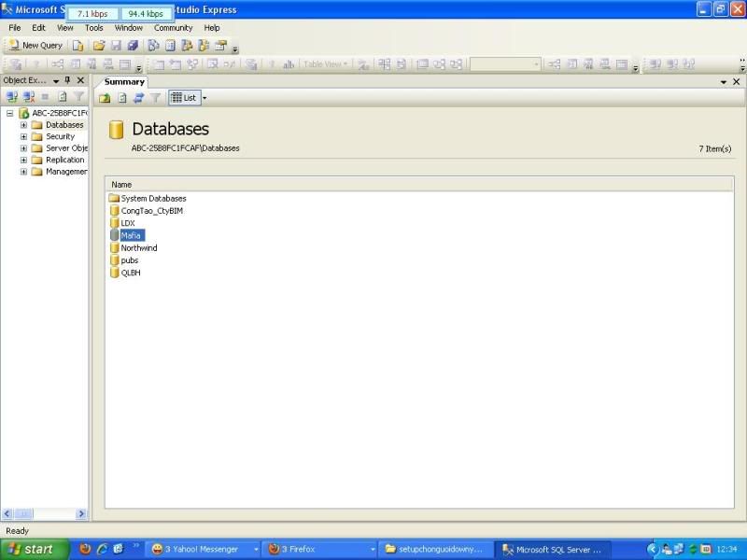Click the Windows start button
Viewport: 747px width, 560px height.
34,550
